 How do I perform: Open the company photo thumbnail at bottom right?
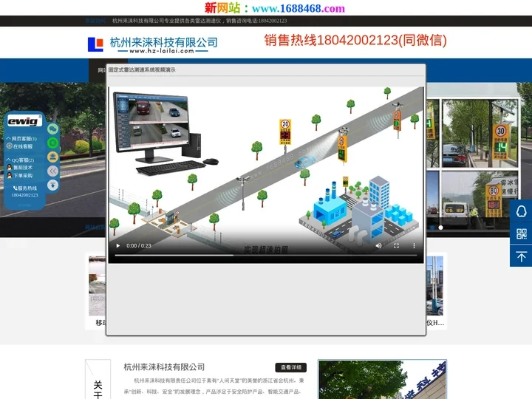pos(383,380)
